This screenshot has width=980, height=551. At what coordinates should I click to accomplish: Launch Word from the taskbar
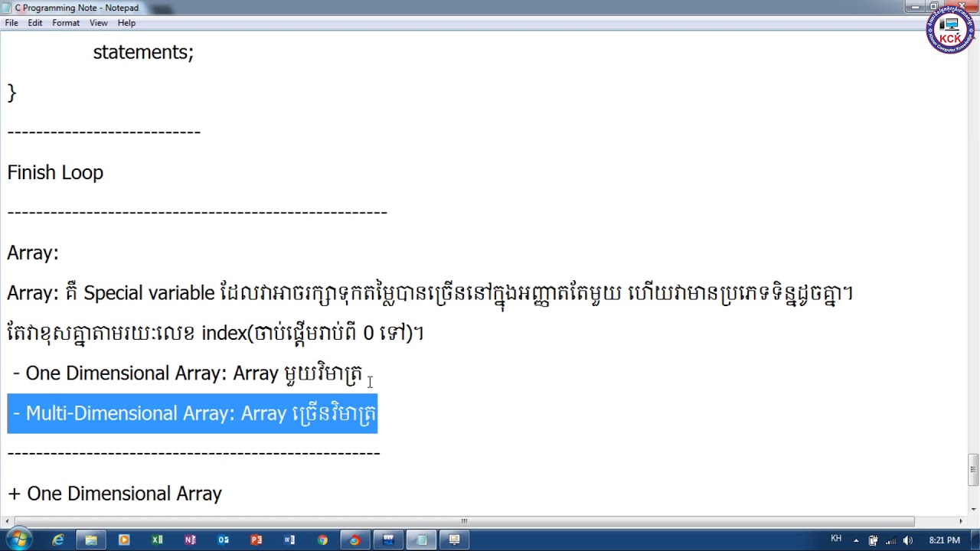click(x=289, y=540)
